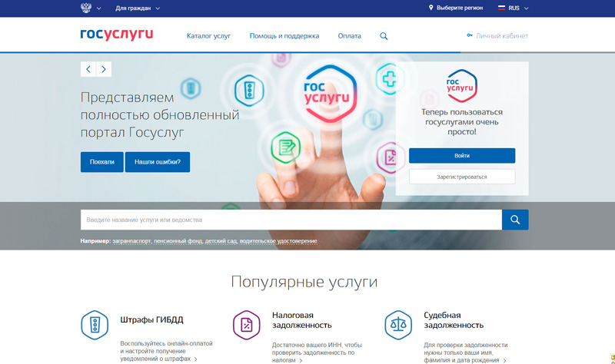Open 'Помощь и поддержка' menu item
The height and width of the screenshot is (364, 615).
click(x=284, y=36)
